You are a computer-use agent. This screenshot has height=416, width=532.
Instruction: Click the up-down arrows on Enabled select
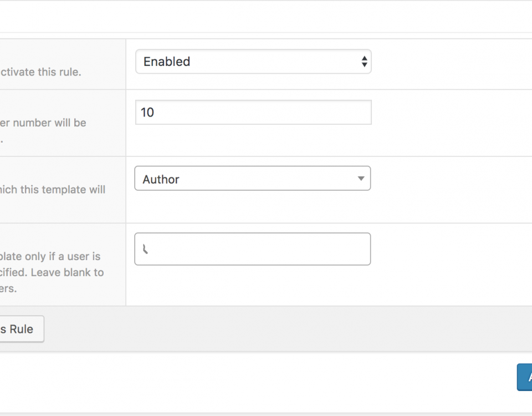click(x=364, y=62)
